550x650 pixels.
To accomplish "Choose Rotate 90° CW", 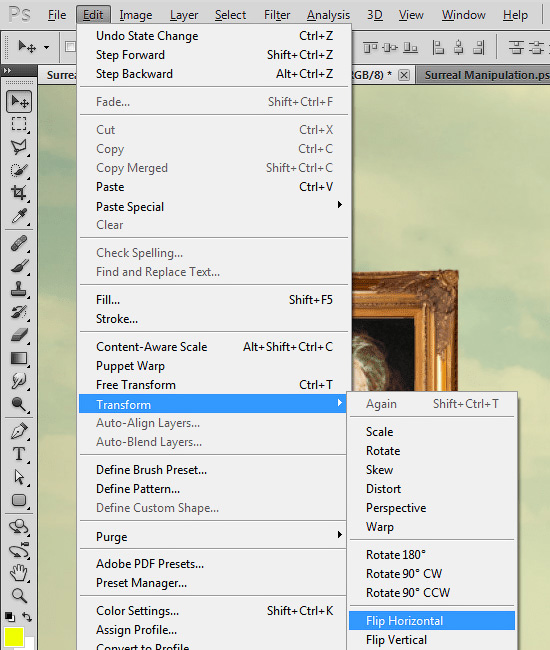I will tap(432, 574).
